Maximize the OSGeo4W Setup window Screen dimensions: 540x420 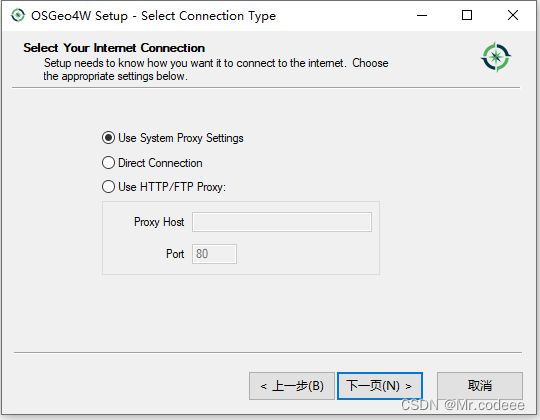467,15
